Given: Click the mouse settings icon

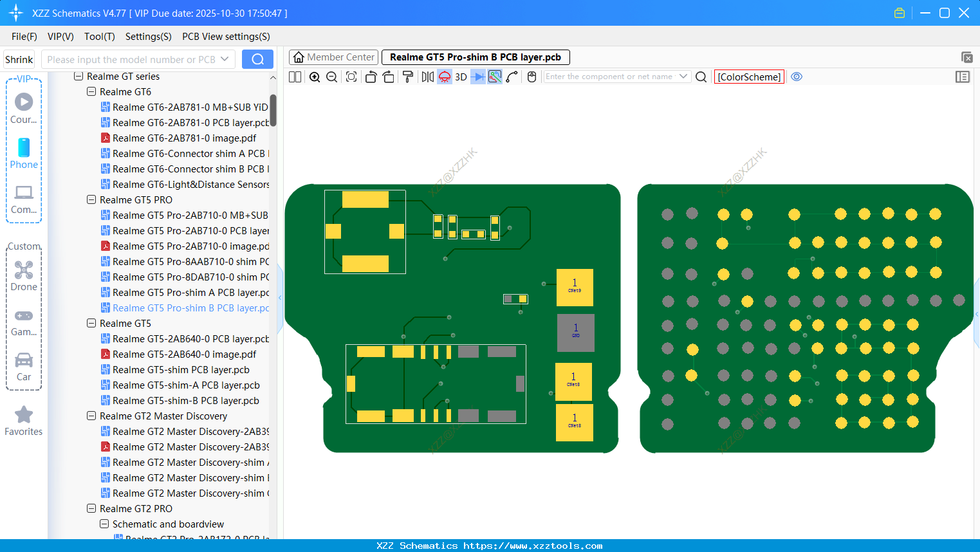Looking at the screenshot, I should [532, 77].
